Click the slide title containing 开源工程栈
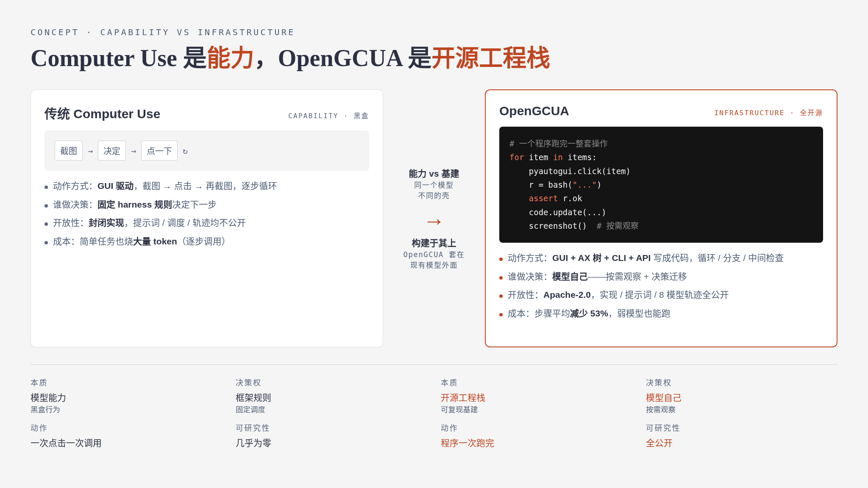The width and height of the screenshot is (868, 488). coord(290,58)
